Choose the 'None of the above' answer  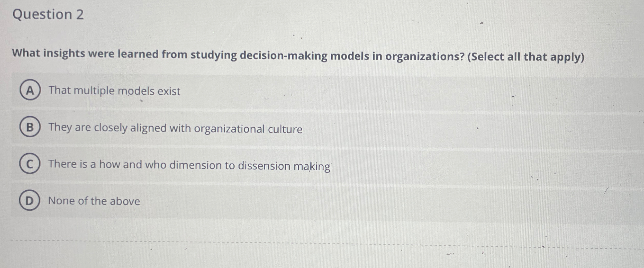94,201
